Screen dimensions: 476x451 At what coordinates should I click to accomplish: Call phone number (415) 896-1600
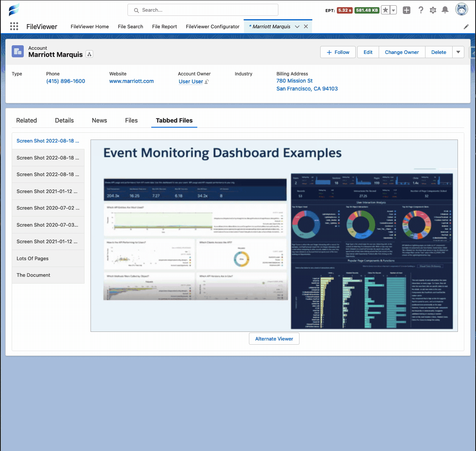(x=66, y=81)
